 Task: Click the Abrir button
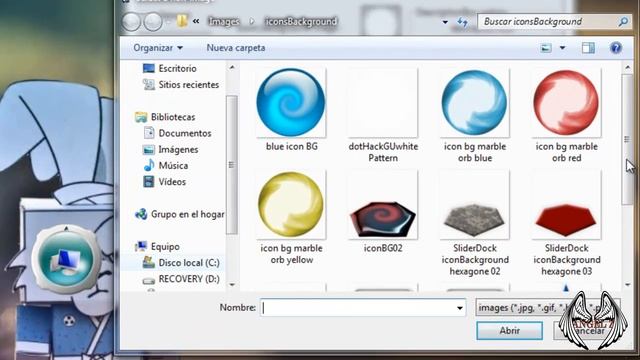point(509,331)
